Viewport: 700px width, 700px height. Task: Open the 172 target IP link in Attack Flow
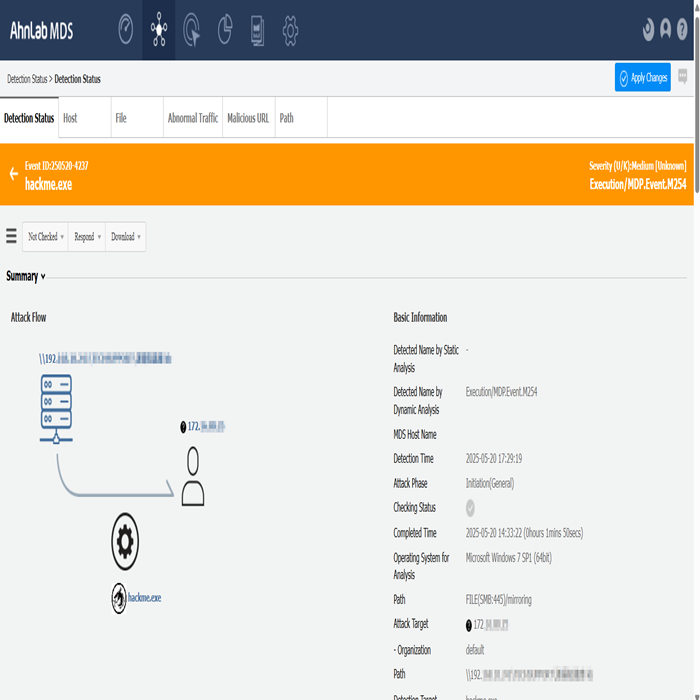[x=206, y=426]
